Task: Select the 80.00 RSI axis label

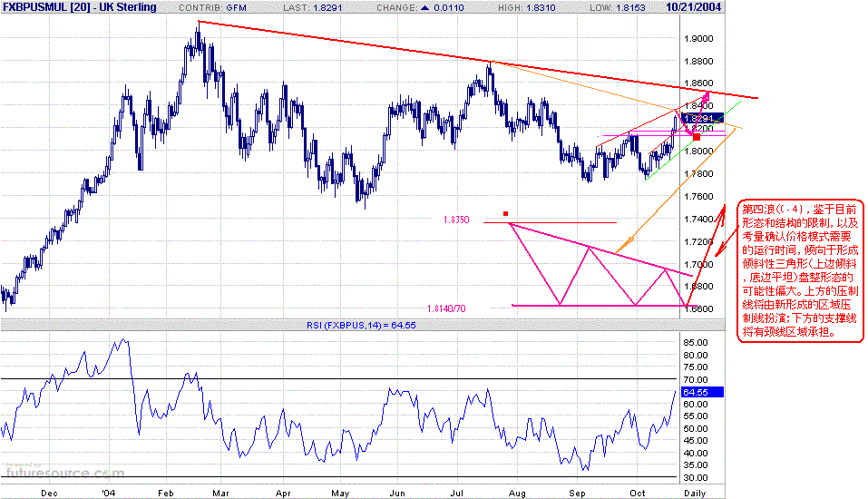Action: click(696, 356)
